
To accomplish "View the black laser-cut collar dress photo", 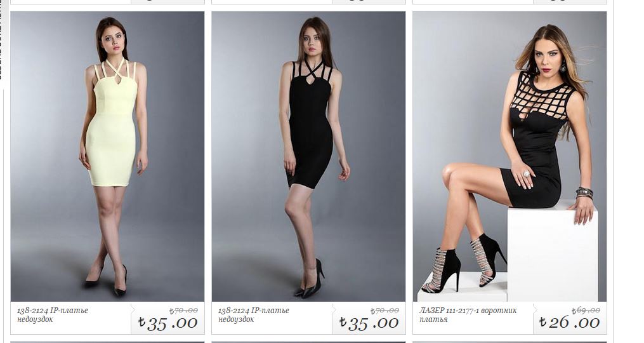I will 509,156.
